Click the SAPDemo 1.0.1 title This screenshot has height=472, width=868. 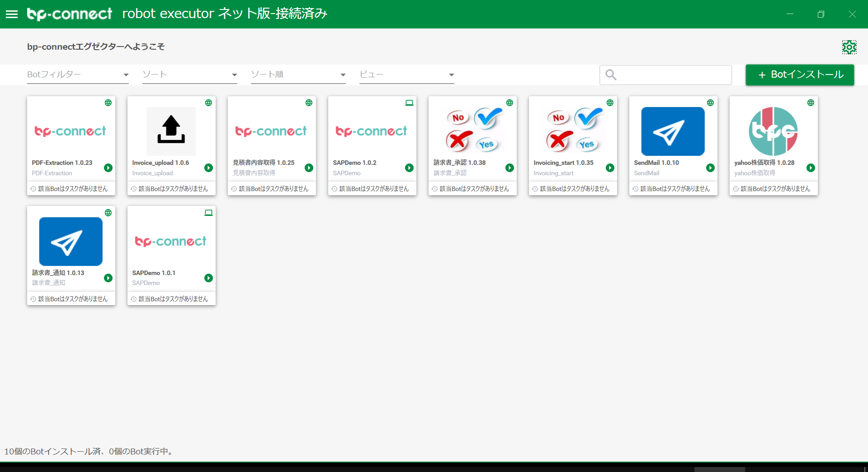point(154,273)
